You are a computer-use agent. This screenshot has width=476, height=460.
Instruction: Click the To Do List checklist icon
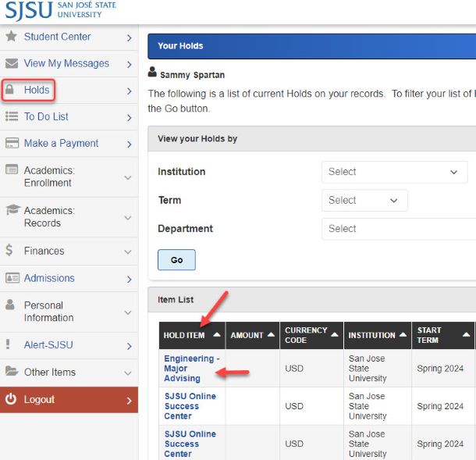(11, 116)
